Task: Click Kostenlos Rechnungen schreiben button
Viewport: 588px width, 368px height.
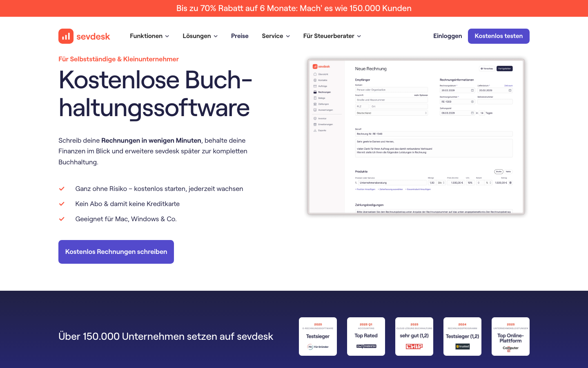Action: [116, 252]
